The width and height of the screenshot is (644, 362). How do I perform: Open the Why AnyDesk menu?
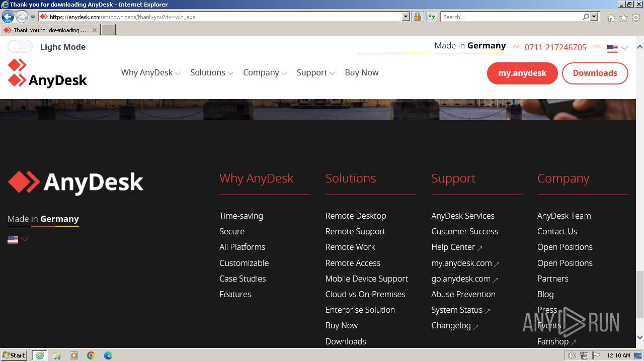click(x=150, y=73)
